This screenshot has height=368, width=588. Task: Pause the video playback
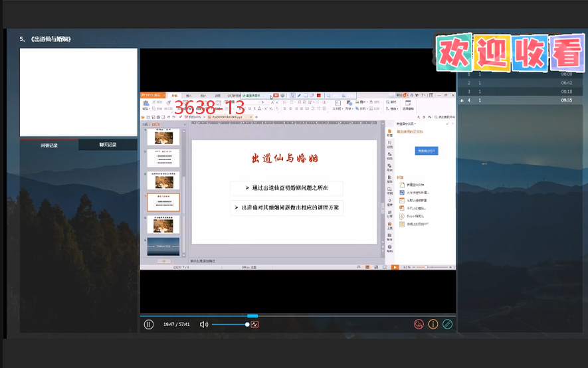coord(149,324)
